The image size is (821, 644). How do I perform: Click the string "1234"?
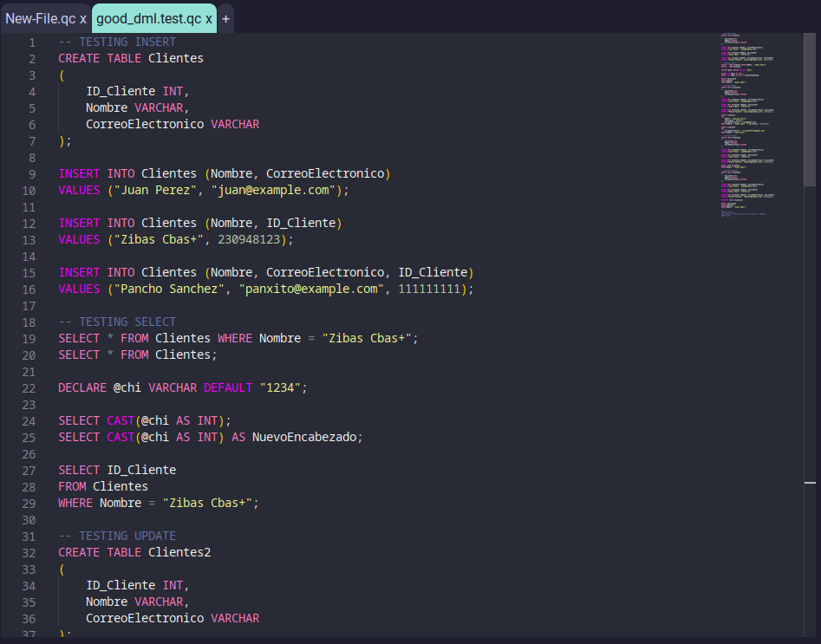click(280, 387)
